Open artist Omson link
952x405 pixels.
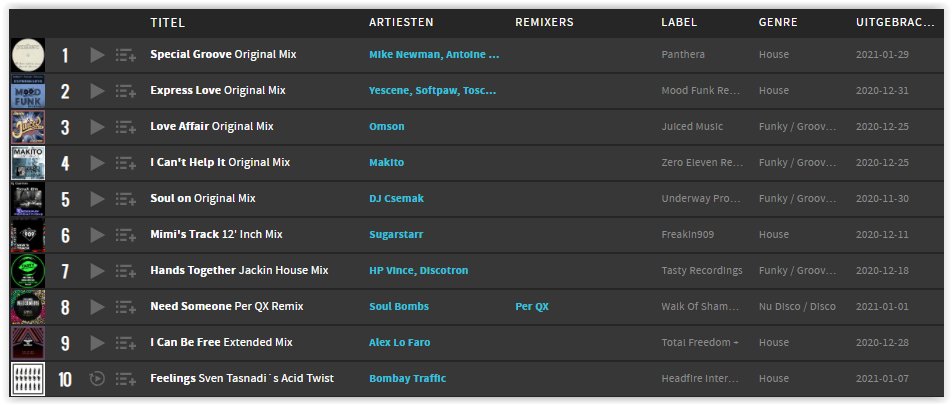pyautogui.click(x=387, y=127)
